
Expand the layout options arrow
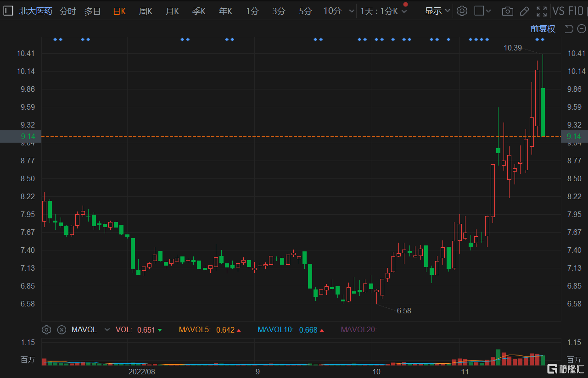[x=488, y=11]
